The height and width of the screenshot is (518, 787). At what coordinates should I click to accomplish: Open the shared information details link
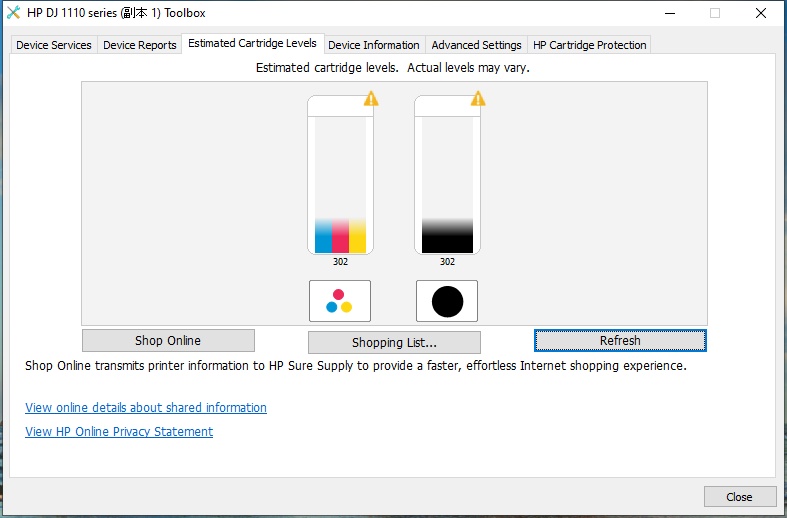pyautogui.click(x=146, y=408)
